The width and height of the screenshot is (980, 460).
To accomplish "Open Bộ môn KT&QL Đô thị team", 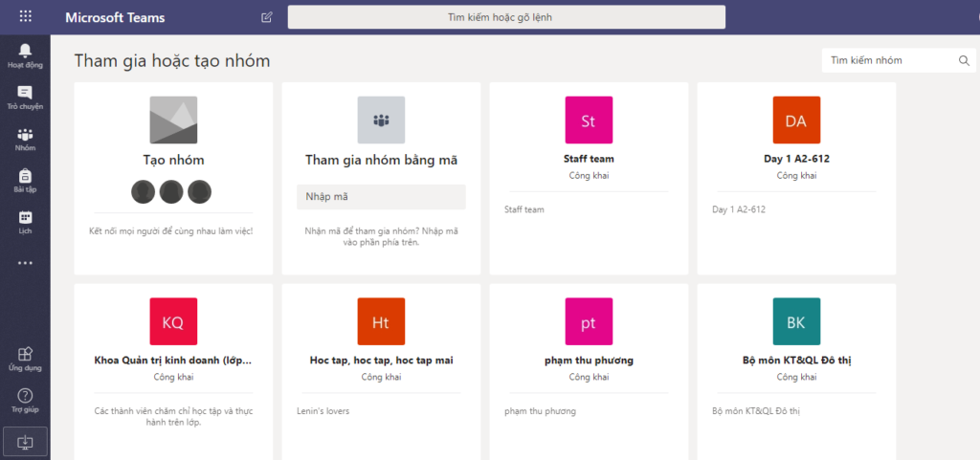I will (796, 360).
